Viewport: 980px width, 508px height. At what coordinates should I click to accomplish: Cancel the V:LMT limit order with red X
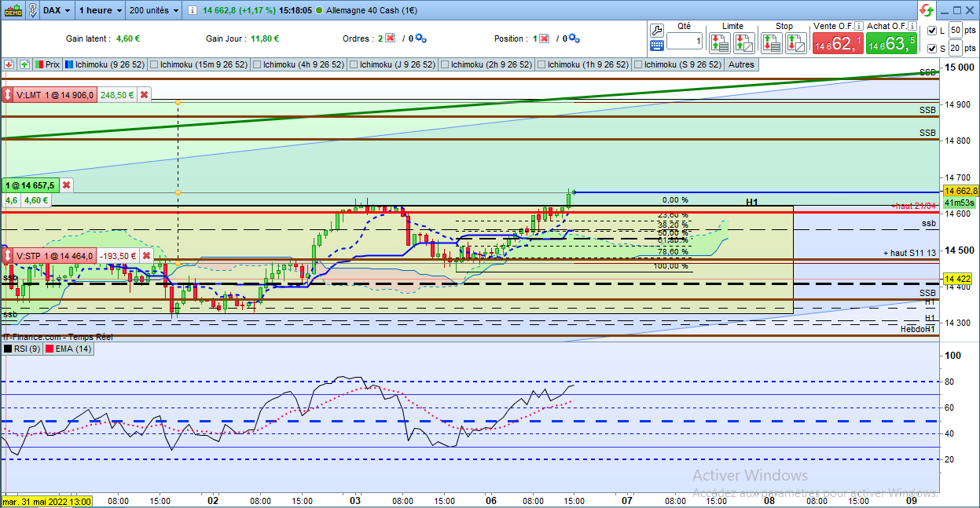point(145,95)
